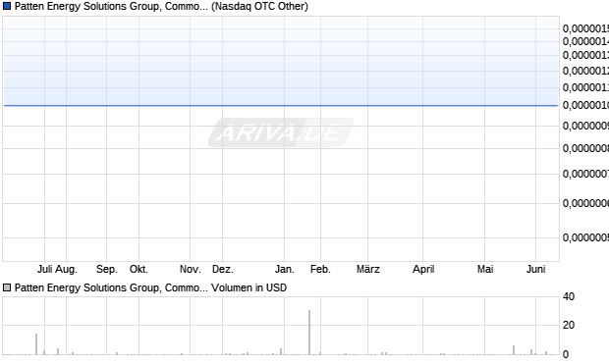Click the 'Dez.' month label
Screen dimensions: 609x364
point(223,269)
